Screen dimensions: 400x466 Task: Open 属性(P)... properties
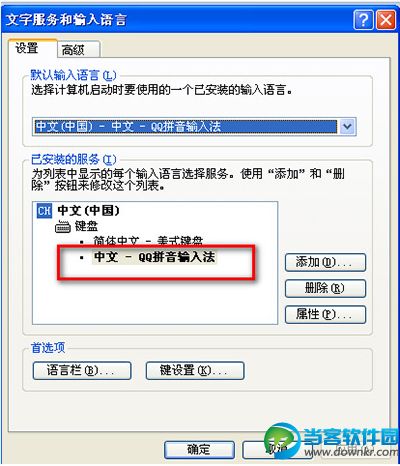coord(325,314)
